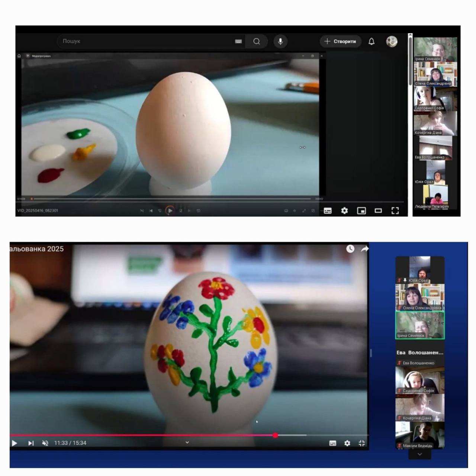Click the Створити button

(340, 41)
